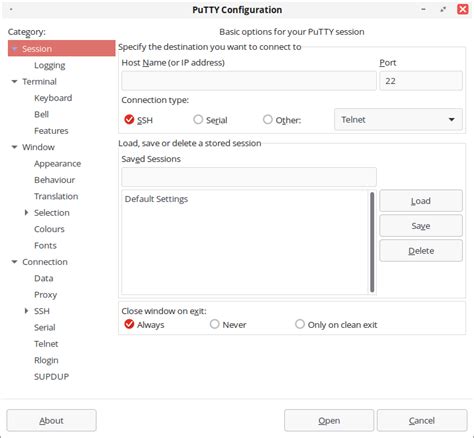Go to Behaviour settings
Image resolution: width=474 pixels, height=438 pixels.
tap(54, 180)
